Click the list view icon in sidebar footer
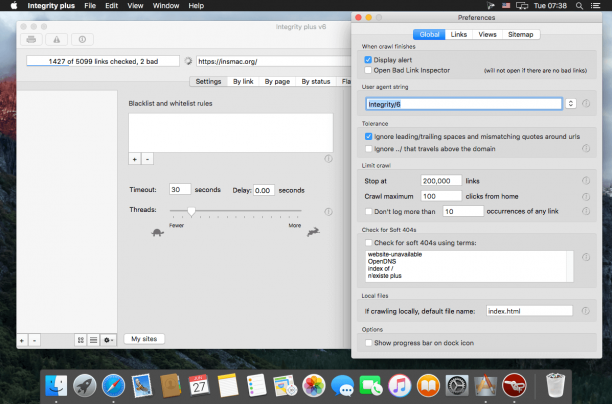Image resolution: width=612 pixels, height=404 pixels. [93, 340]
